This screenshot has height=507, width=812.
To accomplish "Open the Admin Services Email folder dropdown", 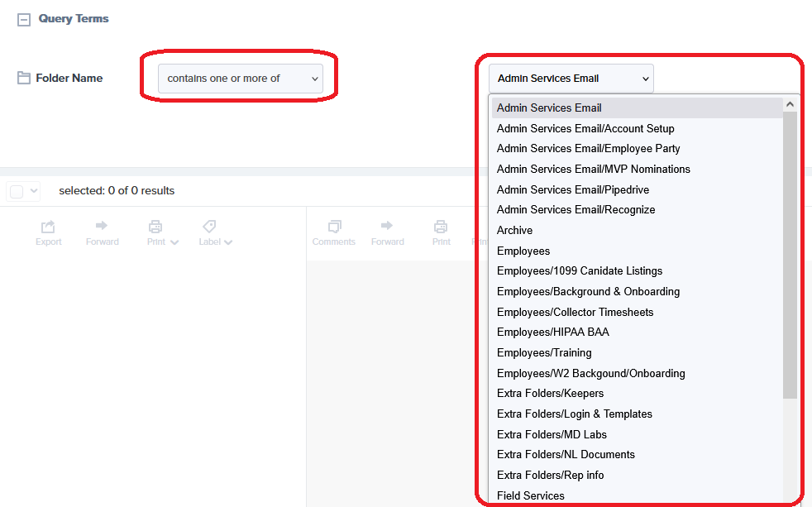I will coord(571,79).
